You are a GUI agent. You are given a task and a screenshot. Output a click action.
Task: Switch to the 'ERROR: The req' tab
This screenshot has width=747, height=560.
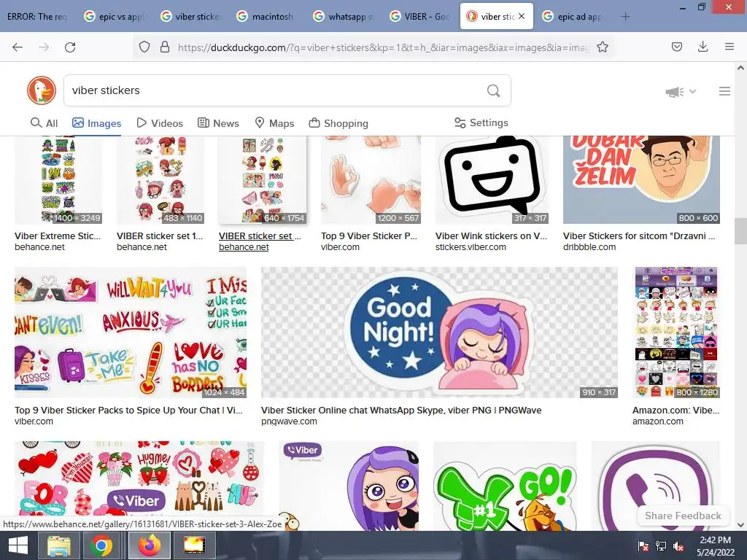pyautogui.click(x=37, y=17)
